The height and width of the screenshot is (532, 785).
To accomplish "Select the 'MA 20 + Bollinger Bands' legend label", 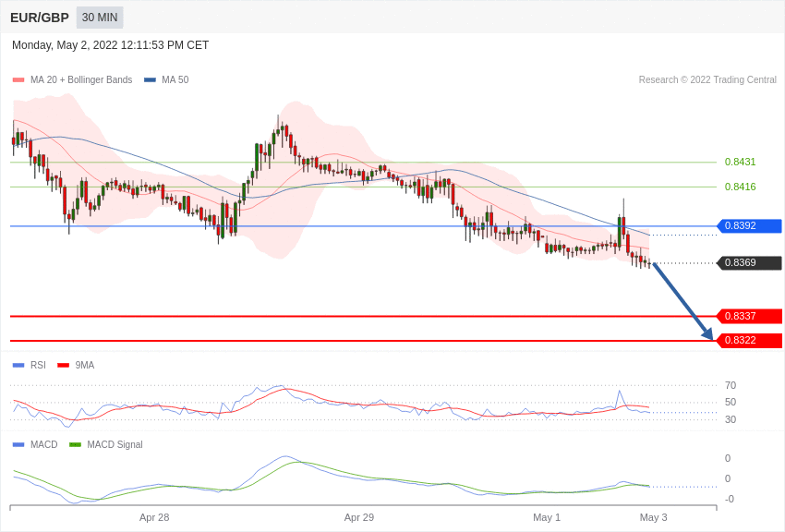I will tap(81, 79).
